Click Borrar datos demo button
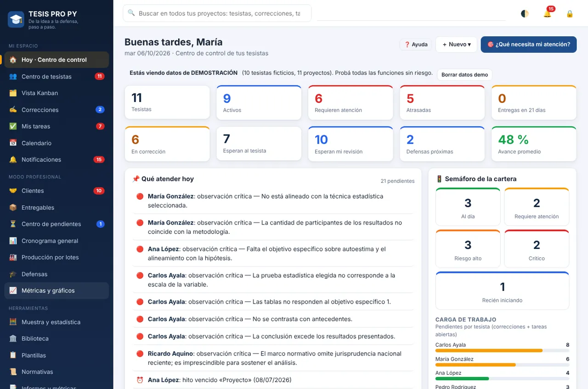 click(x=464, y=75)
